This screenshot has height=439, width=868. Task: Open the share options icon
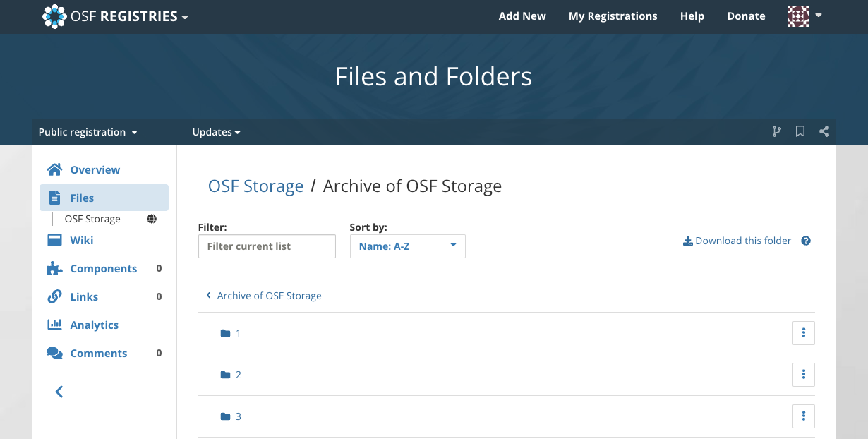coord(824,131)
